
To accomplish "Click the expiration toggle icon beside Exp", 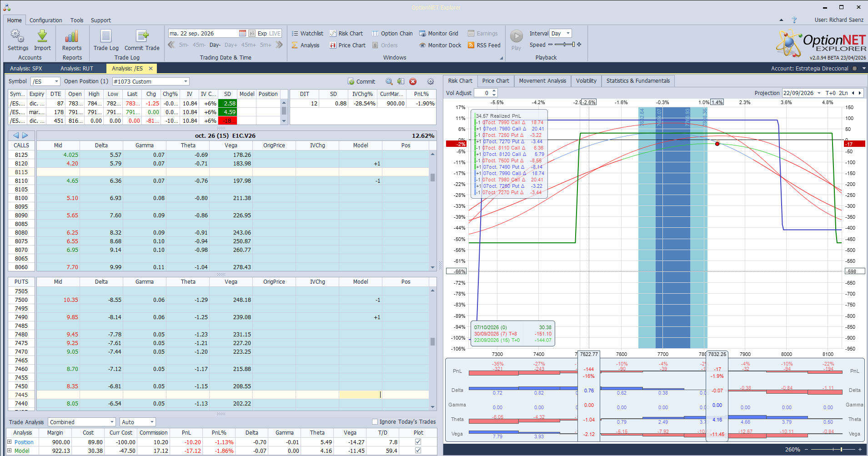I will [252, 33].
